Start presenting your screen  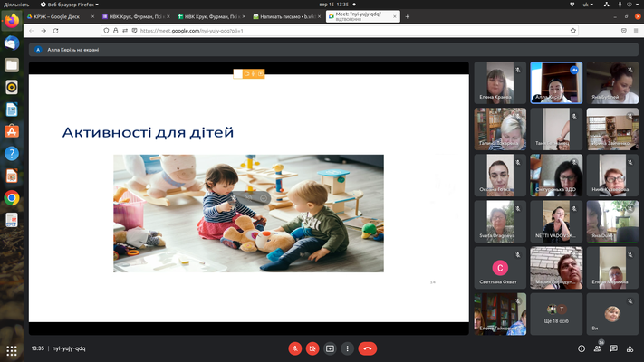coord(330,348)
